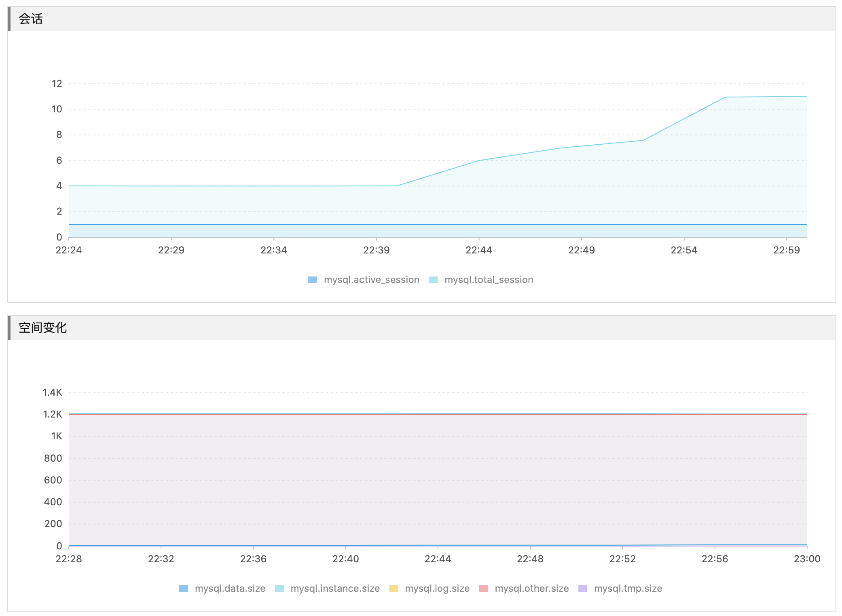Click the 22:54 tick on session chart
The image size is (842, 616).
coord(684,250)
